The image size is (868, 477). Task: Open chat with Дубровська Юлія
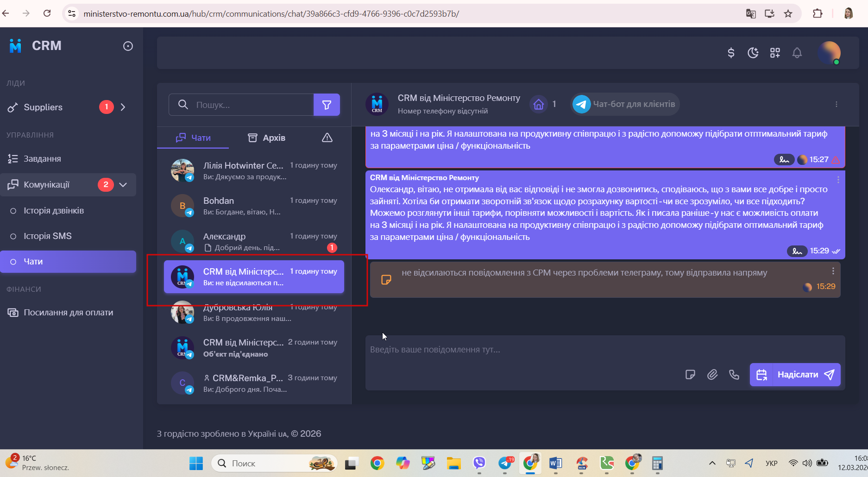click(x=254, y=313)
